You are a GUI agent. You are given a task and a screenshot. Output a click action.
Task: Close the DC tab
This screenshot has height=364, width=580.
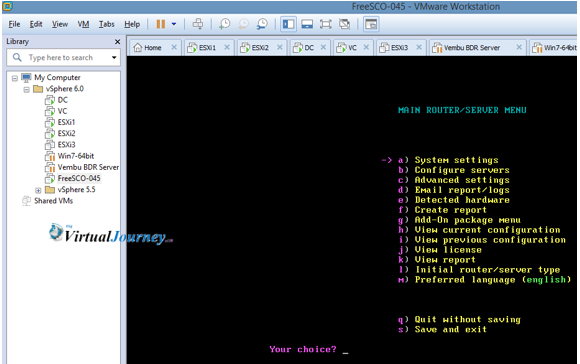coord(323,47)
